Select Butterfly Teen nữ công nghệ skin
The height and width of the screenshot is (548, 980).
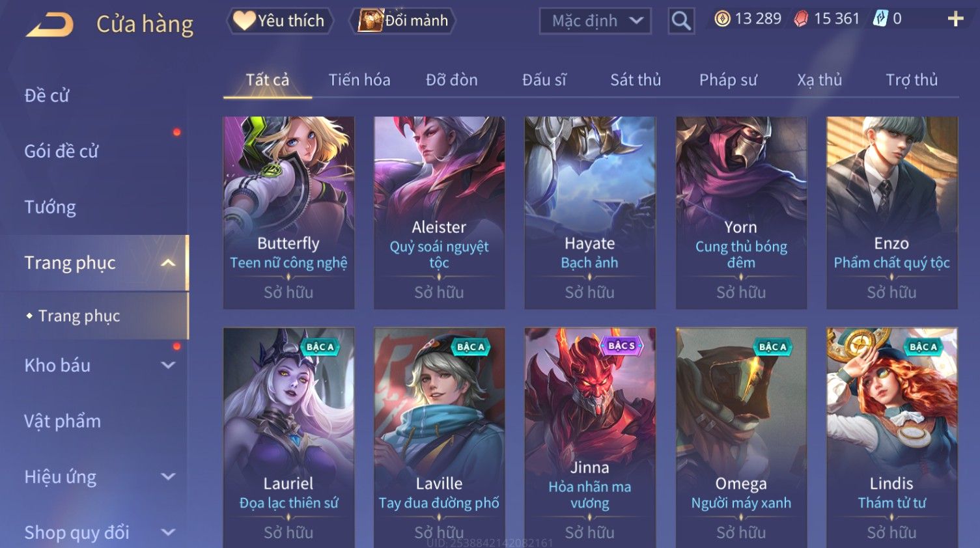288,213
